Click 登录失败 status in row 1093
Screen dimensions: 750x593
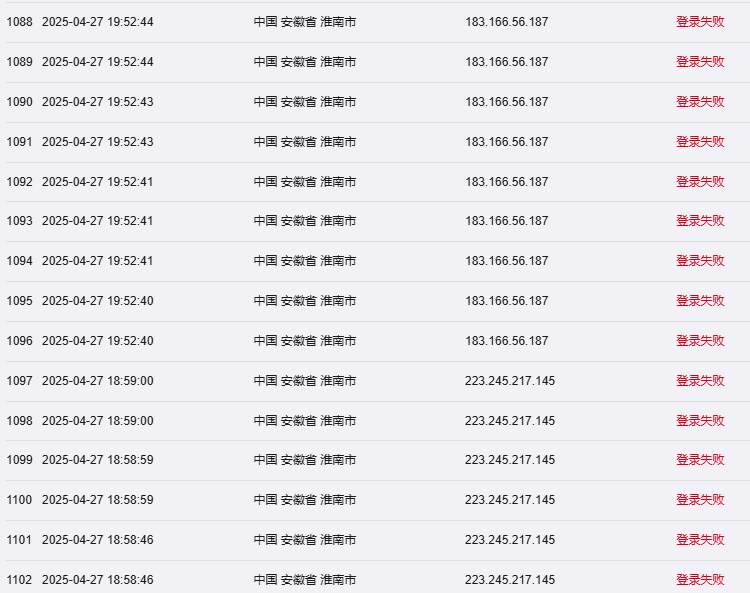pyautogui.click(x=700, y=221)
